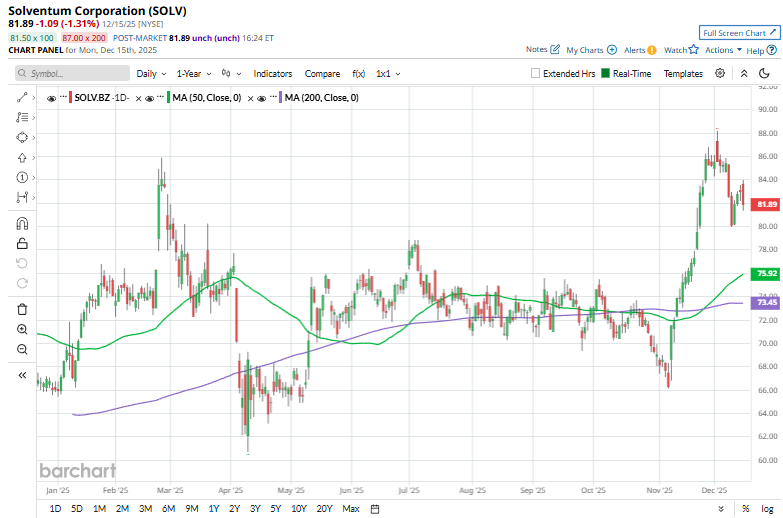Click the green MA 50 color swatch
The width and height of the screenshot is (783, 518).
[169, 97]
